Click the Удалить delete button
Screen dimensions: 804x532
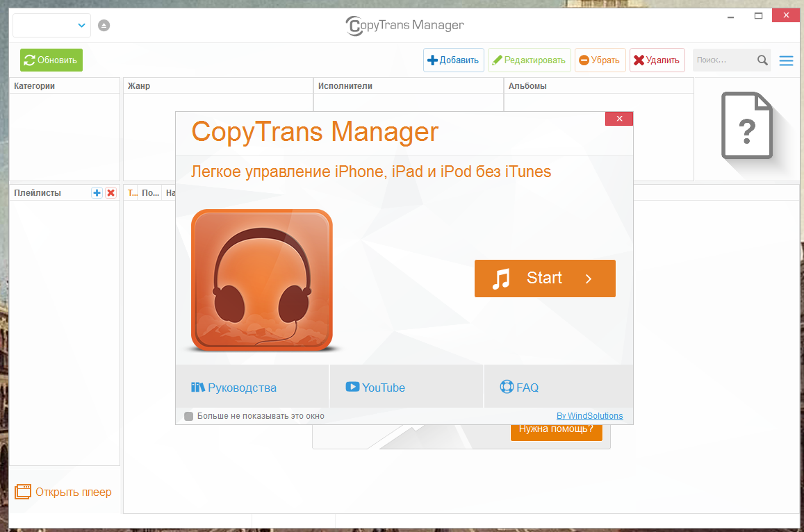click(x=657, y=60)
